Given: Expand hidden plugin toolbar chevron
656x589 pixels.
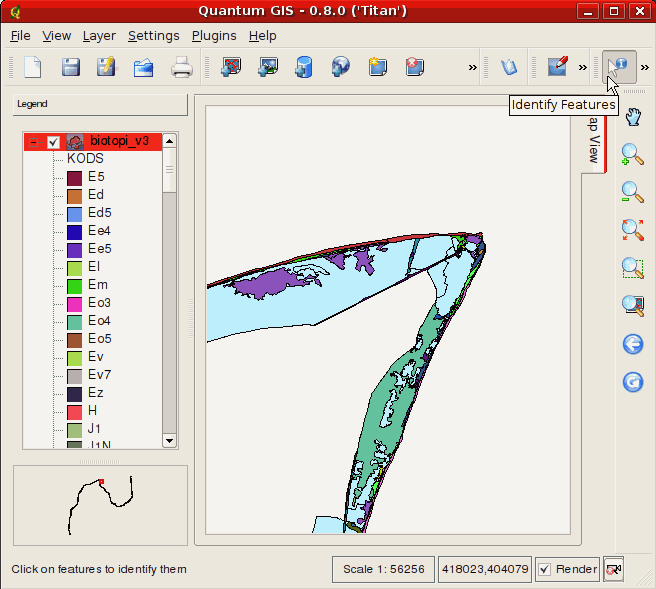Looking at the screenshot, I should (x=582, y=67).
